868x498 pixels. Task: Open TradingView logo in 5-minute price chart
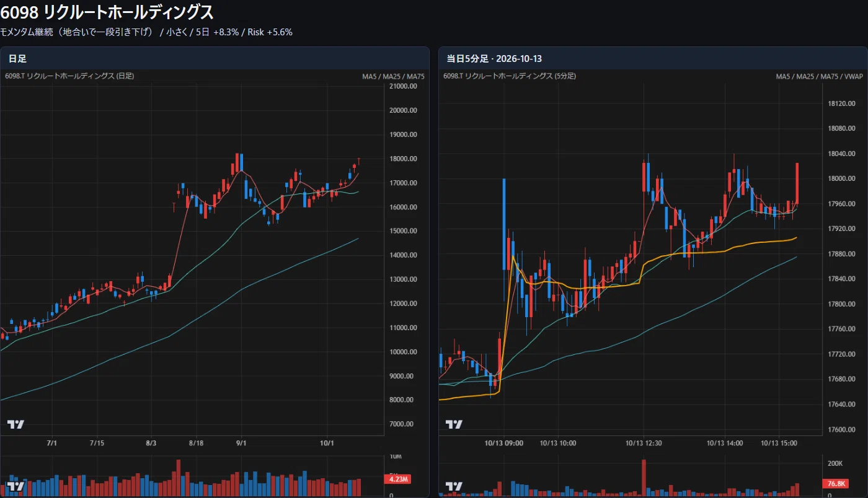coord(454,424)
